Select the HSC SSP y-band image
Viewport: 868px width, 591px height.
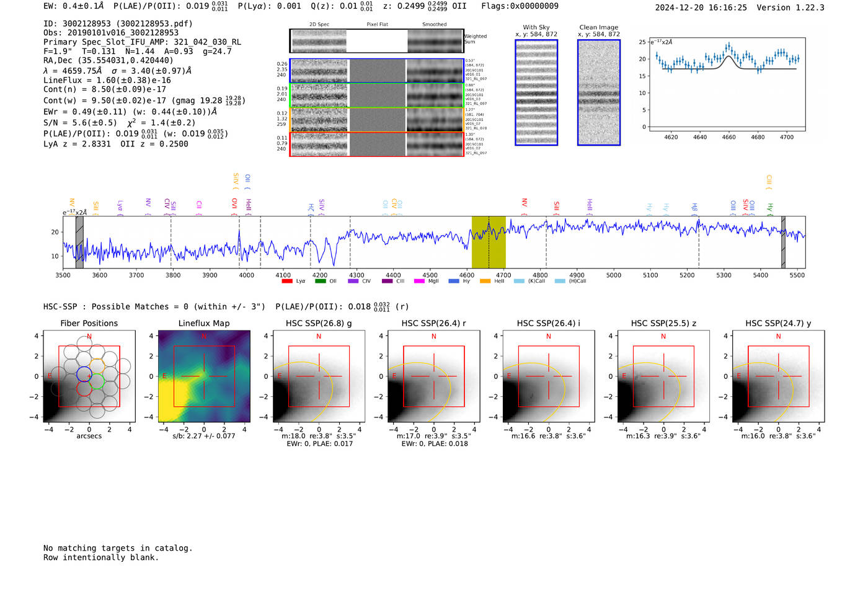(x=778, y=376)
